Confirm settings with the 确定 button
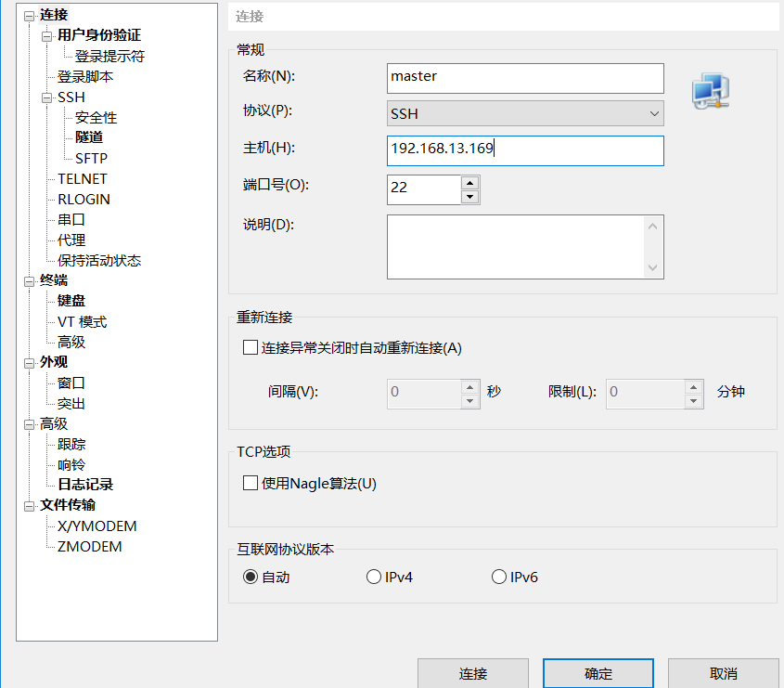The image size is (784, 688). (x=598, y=674)
